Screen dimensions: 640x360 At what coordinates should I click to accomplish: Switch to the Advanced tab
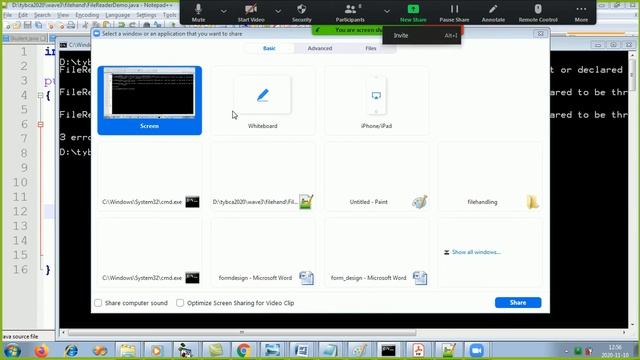click(320, 48)
